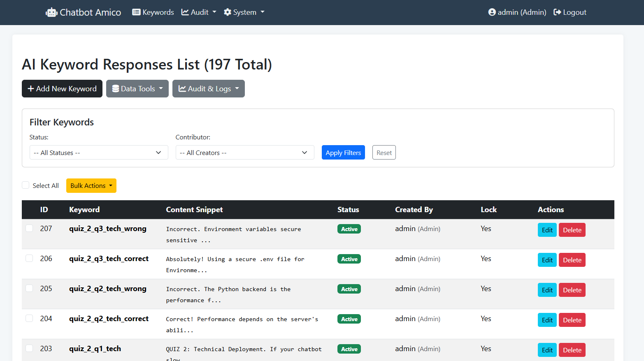Screen dimensions: 644x361
Task: Click the Lock value Yes in row 207
Action: pos(486,229)
